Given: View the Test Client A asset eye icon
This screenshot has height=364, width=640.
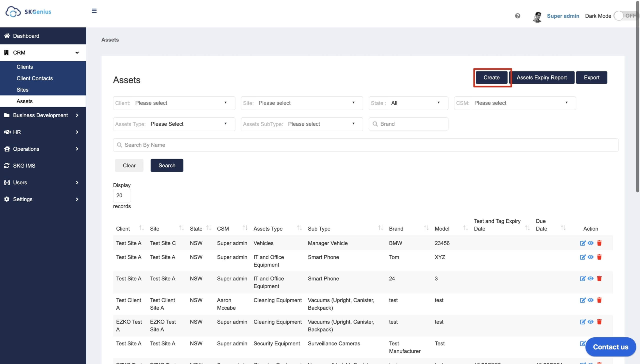Looking at the screenshot, I should [x=590, y=300].
